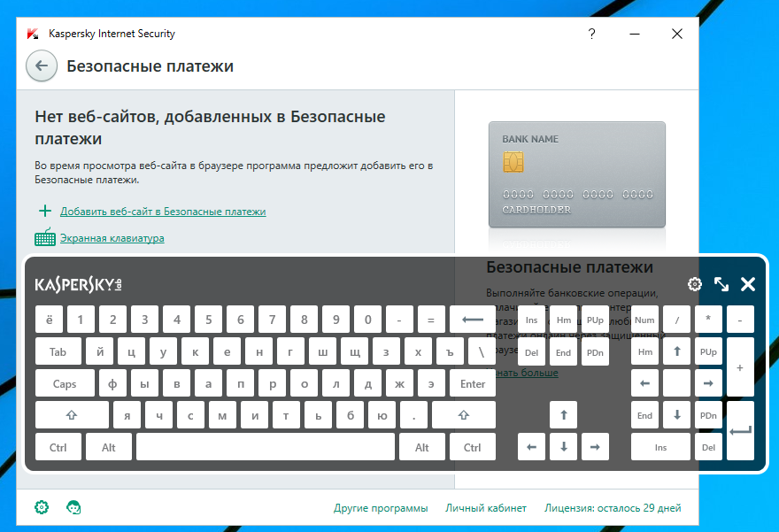This screenshot has width=779, height=532.
Task: Tap the spacebar on the on-screen keyboard
Action: [266, 447]
